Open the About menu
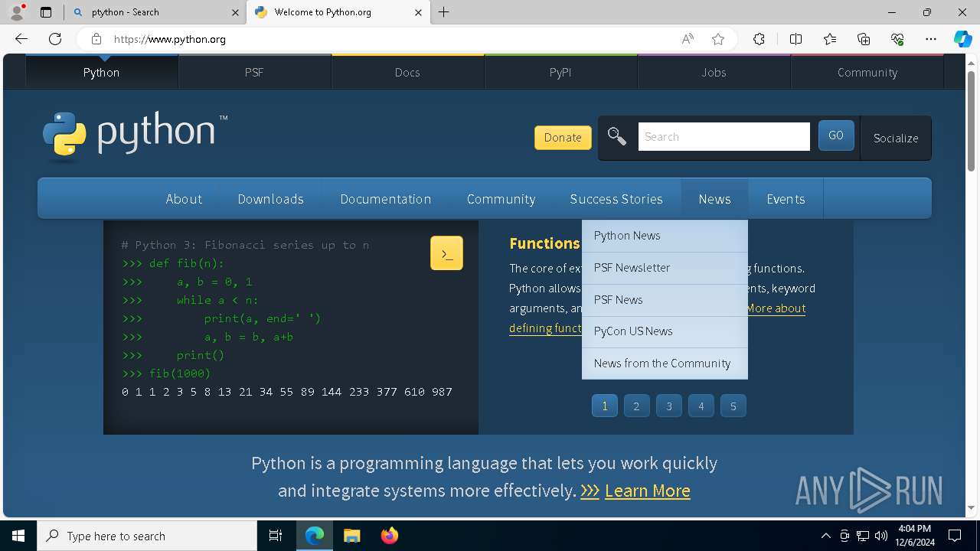Viewport: 980px width, 551px height. (x=184, y=199)
